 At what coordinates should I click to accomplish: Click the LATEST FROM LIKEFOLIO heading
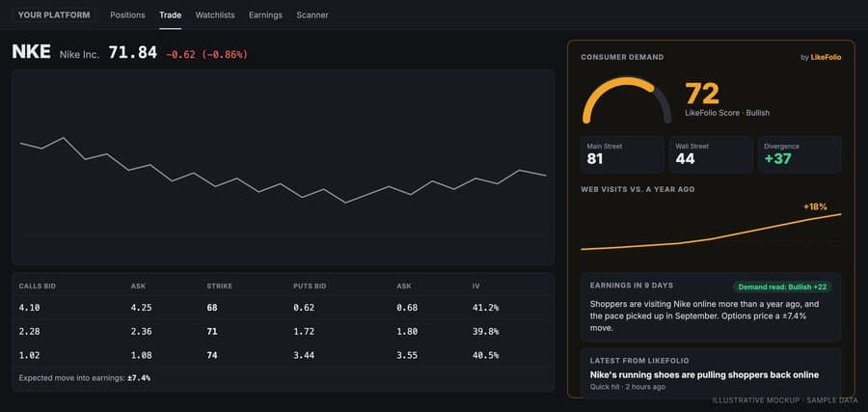coord(639,361)
